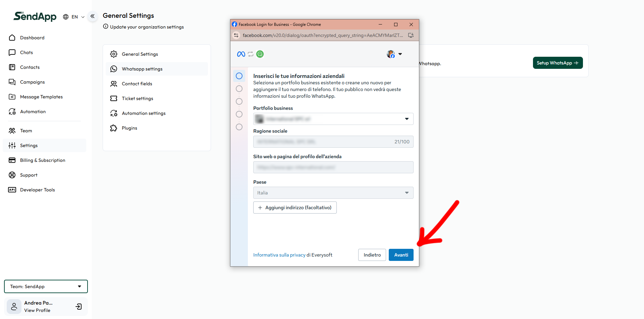Open the Billing & Subscription card icon
Screen dimensions: 644x319
[12, 160]
